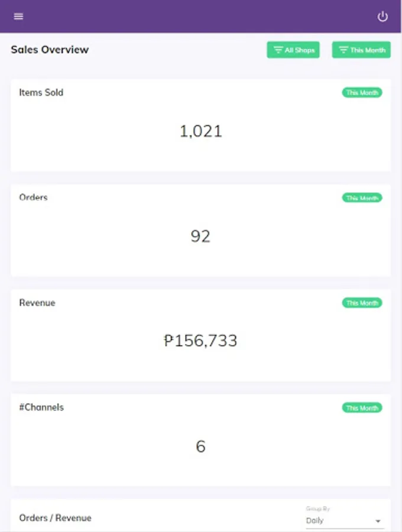Click the filter icon in This Month button
The image size is (402, 532).
(343, 50)
